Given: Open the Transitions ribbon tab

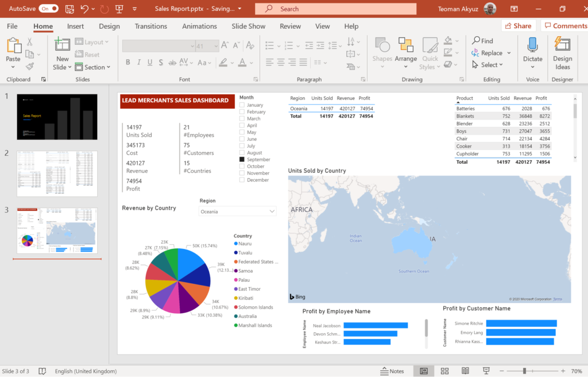Looking at the screenshot, I should 150,26.
